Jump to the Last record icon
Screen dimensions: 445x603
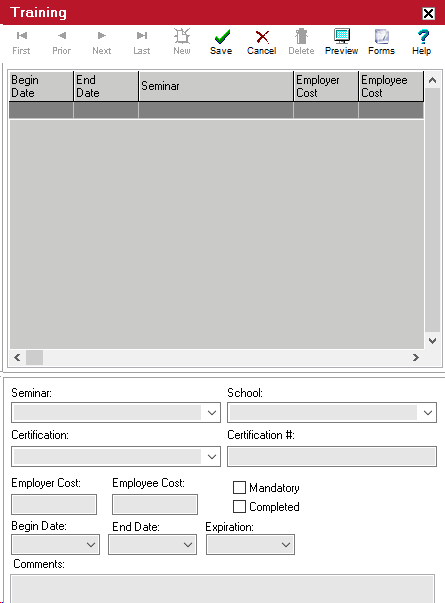click(142, 36)
